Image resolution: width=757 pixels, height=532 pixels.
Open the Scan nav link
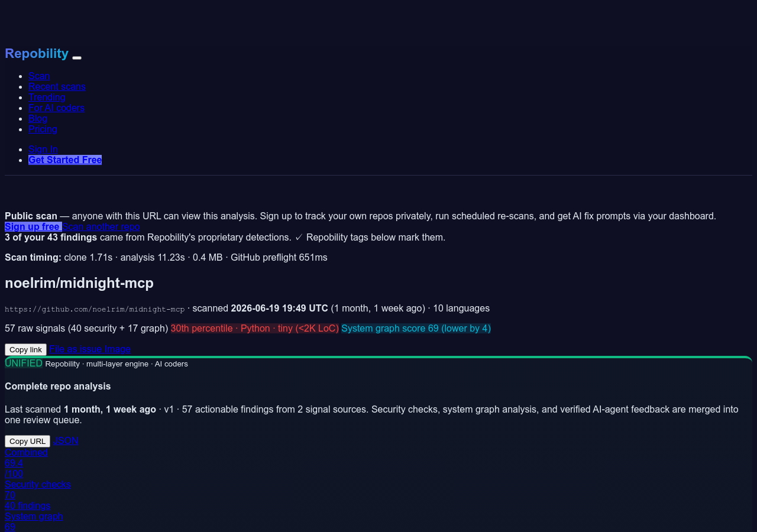click(39, 76)
